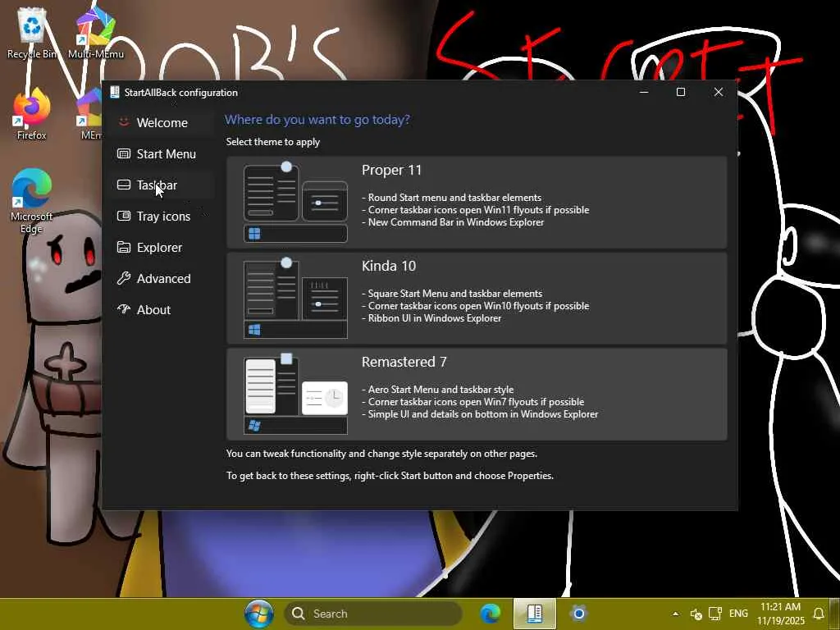The height and width of the screenshot is (630, 840).
Task: Switch to the Taskbar settings page
Action: (x=162, y=185)
